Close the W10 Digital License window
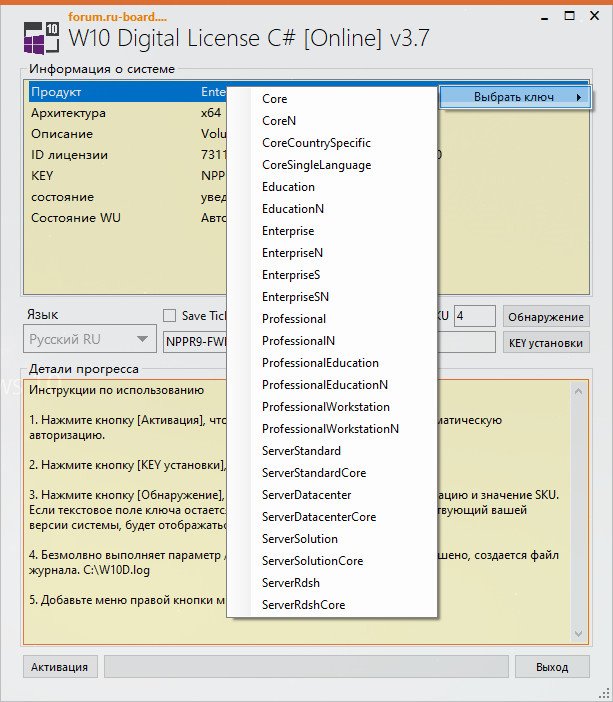This screenshot has width=613, height=702. [594, 16]
